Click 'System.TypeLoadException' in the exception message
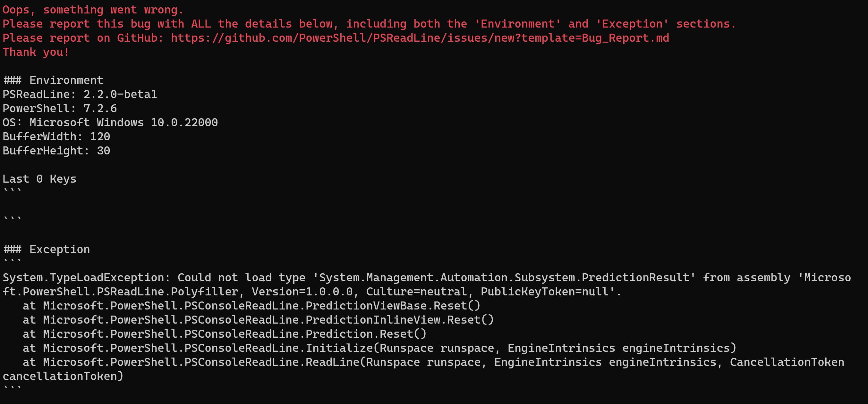This screenshot has height=404, width=868. 83,278
